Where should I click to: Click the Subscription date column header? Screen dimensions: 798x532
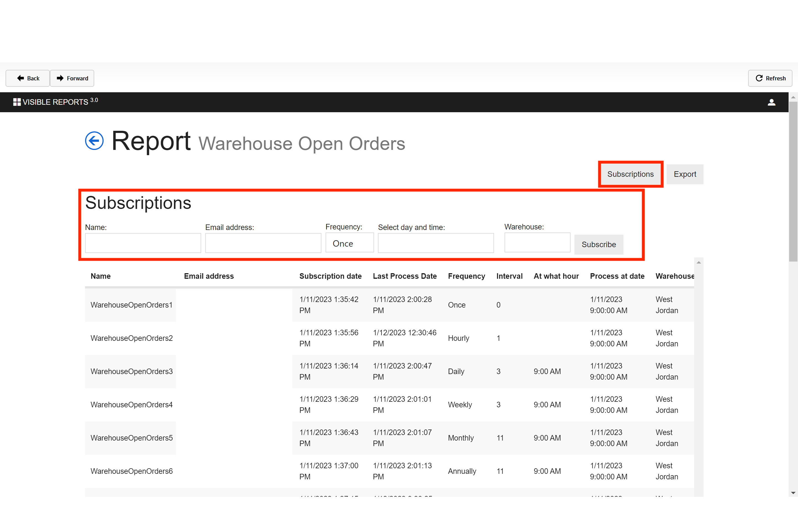(x=330, y=276)
